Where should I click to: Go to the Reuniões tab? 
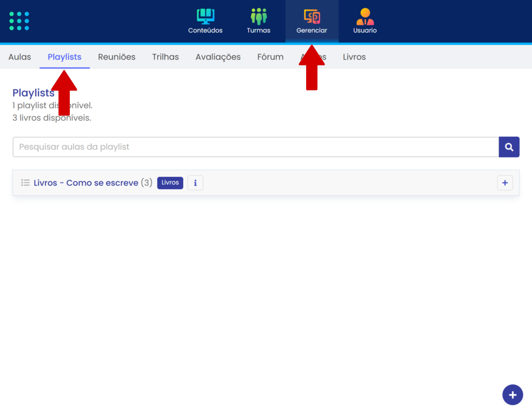coord(116,57)
